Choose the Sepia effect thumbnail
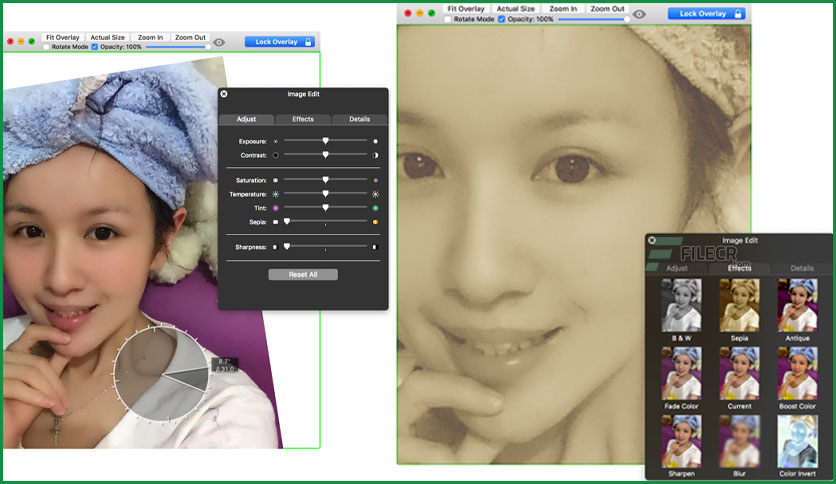 (739, 305)
